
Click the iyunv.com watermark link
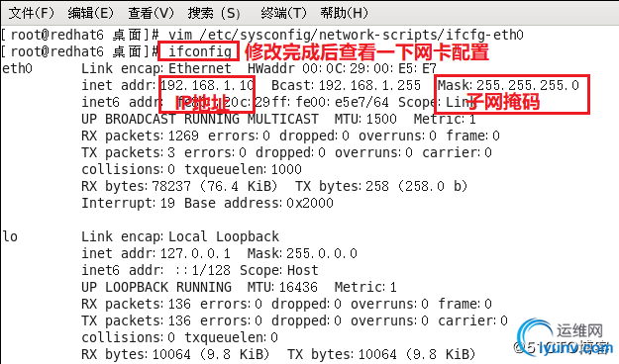pyautogui.click(x=575, y=348)
